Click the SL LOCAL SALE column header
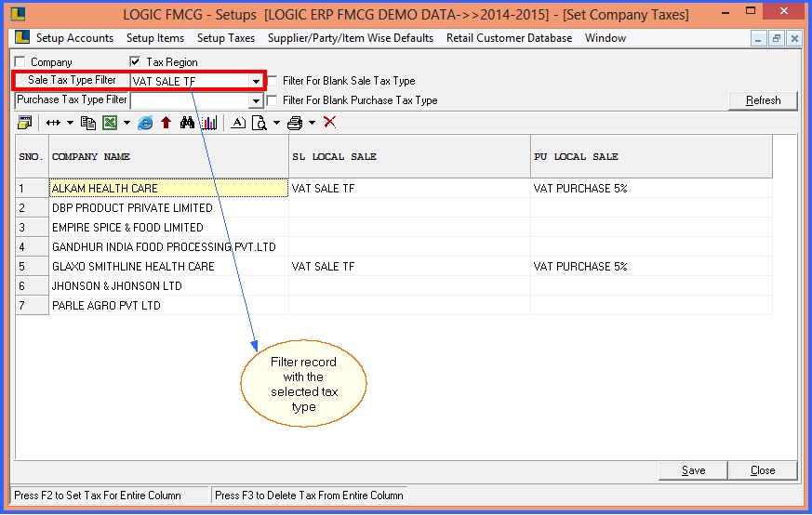812x515 pixels. pyautogui.click(x=409, y=156)
